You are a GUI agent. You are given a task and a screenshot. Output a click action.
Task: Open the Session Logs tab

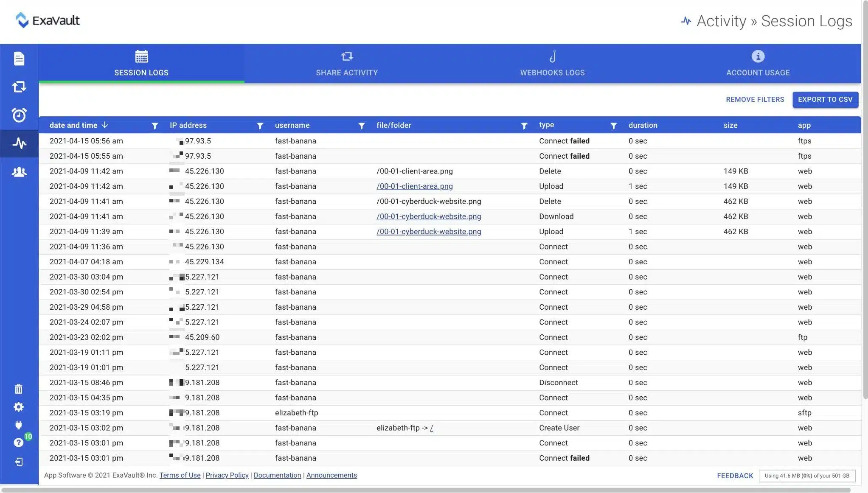pyautogui.click(x=141, y=63)
